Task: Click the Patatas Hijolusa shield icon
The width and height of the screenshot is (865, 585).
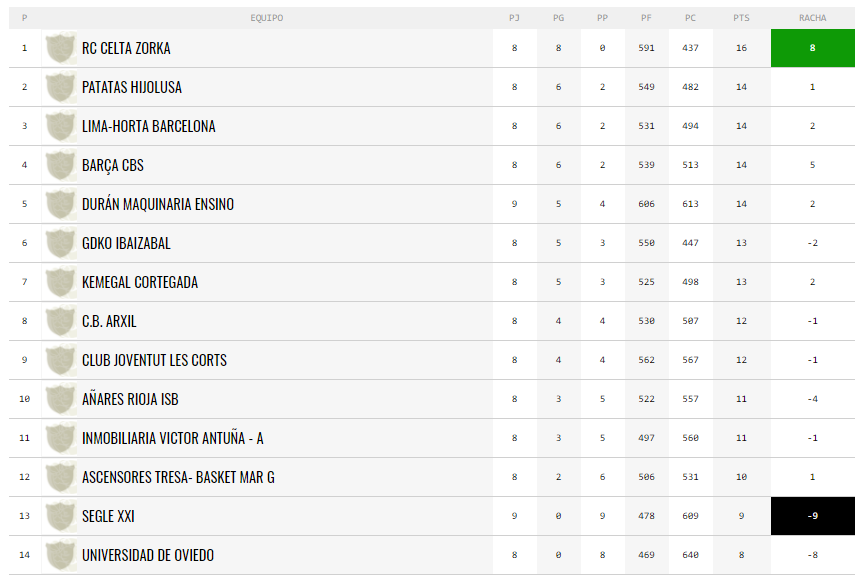Action: tap(60, 87)
